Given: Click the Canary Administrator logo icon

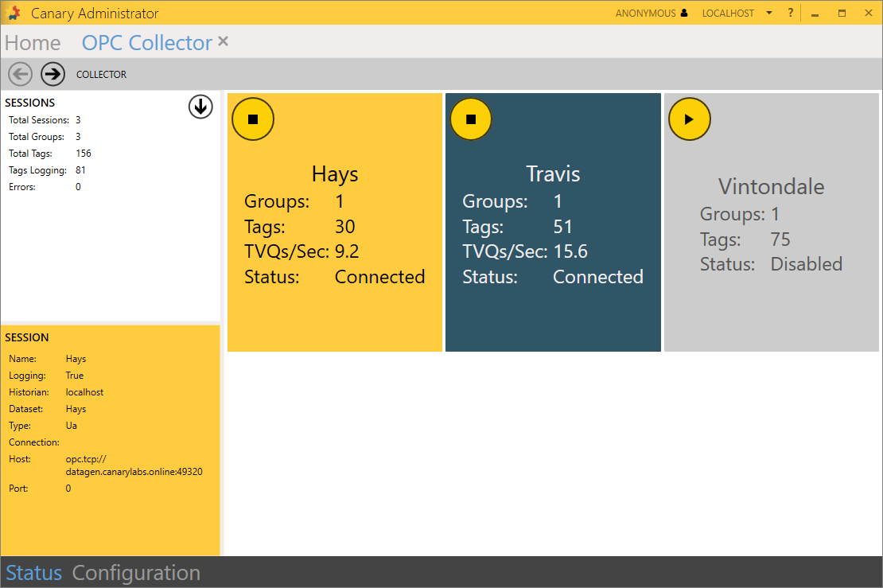Looking at the screenshot, I should [x=14, y=14].
